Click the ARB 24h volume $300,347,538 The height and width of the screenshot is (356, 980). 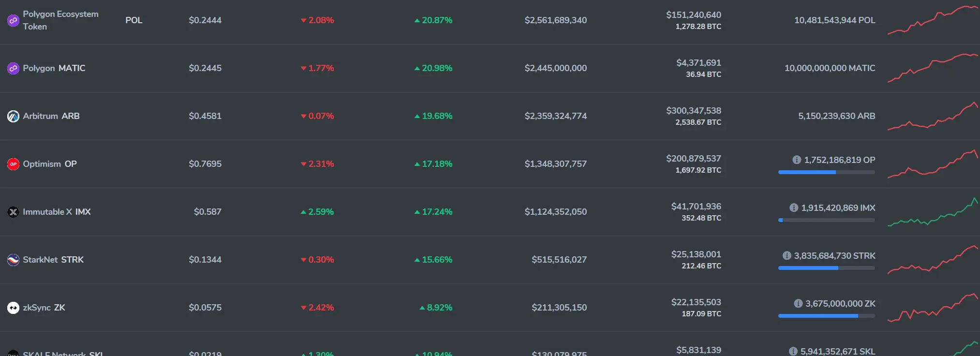pyautogui.click(x=694, y=111)
